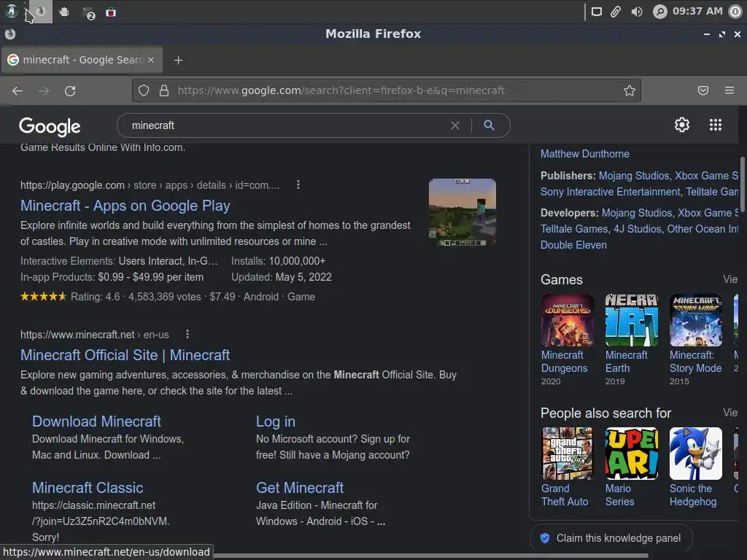Click the Google logo

click(50, 127)
